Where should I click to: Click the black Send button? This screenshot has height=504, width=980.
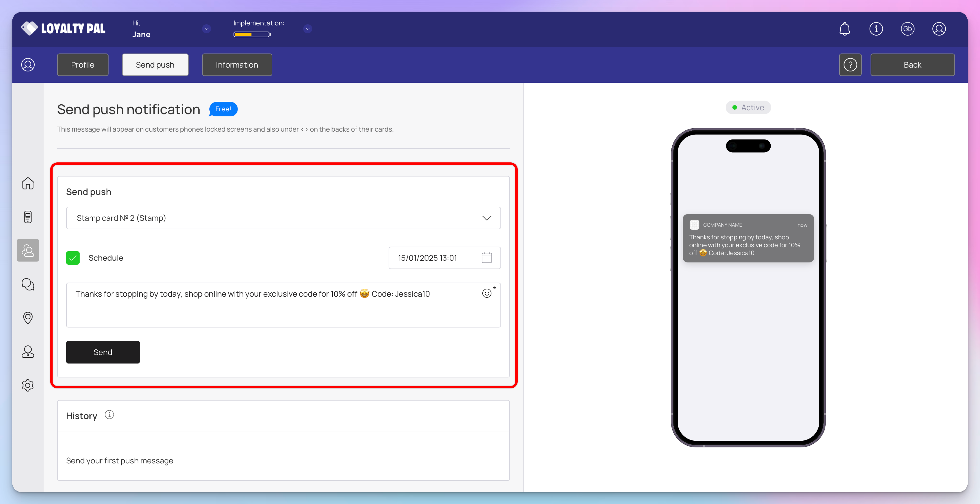(103, 352)
